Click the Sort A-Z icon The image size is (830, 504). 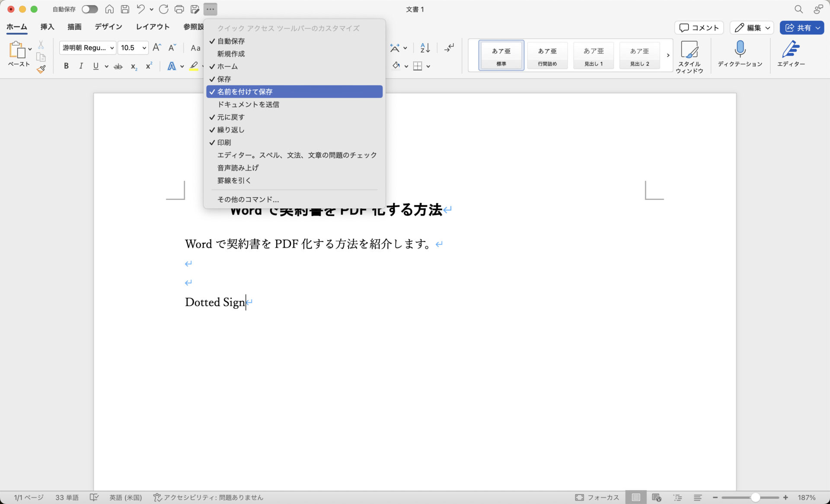[x=425, y=48]
